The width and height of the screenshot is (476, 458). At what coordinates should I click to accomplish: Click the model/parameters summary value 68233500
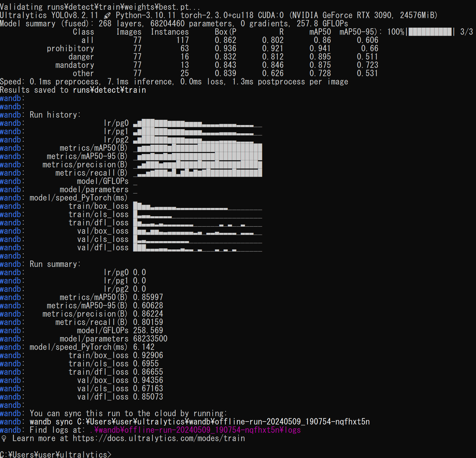pyautogui.click(x=150, y=339)
